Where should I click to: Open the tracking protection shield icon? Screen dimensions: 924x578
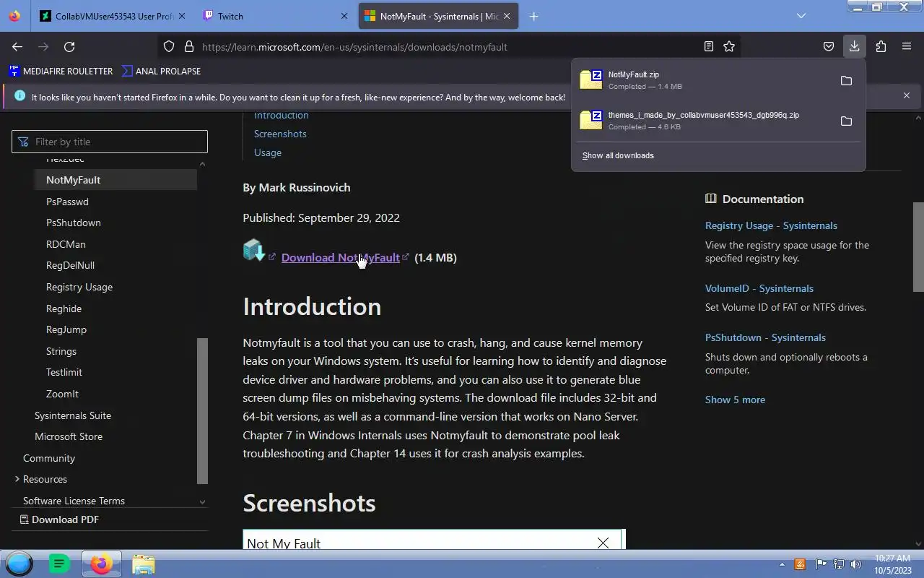click(169, 47)
